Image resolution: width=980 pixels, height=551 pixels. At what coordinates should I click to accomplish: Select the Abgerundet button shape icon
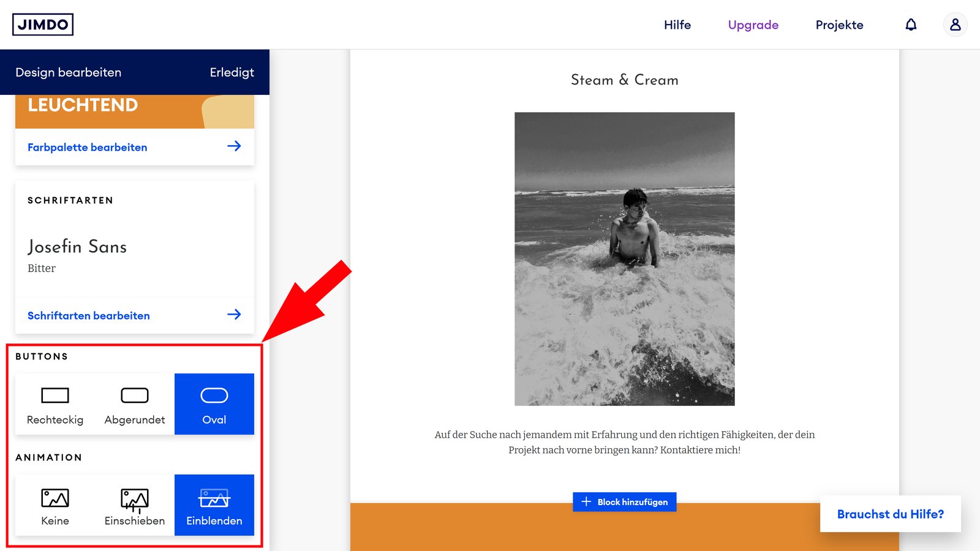pos(134,395)
